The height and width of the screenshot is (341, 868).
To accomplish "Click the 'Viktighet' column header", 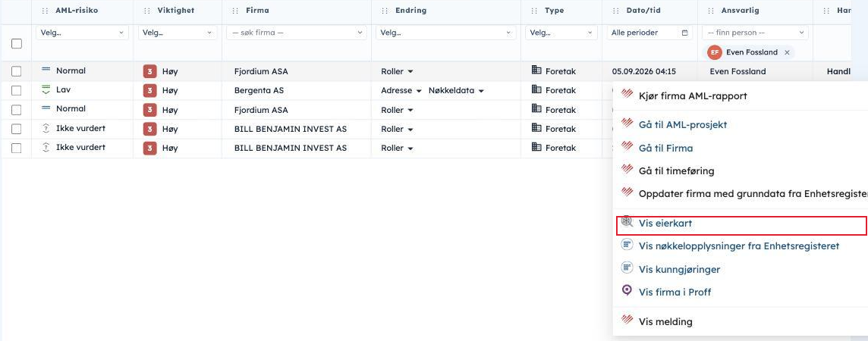I will [x=175, y=11].
